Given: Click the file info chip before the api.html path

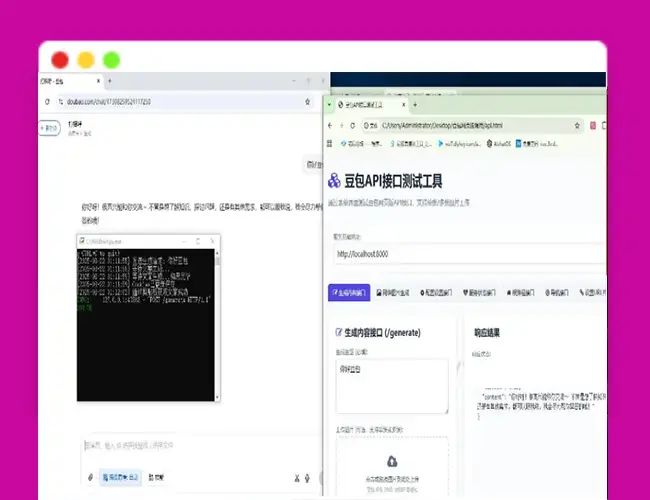Looking at the screenshot, I should tap(370, 125).
